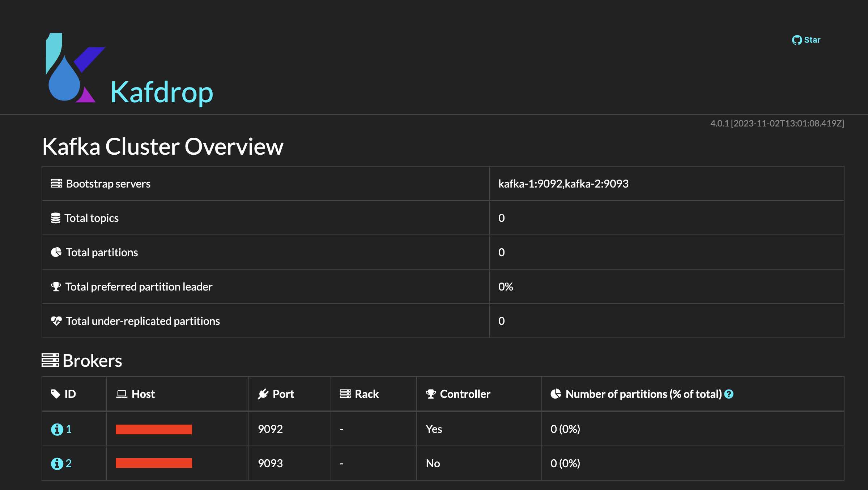Open broker ID 1 link
This screenshot has height=490, width=868.
point(69,429)
